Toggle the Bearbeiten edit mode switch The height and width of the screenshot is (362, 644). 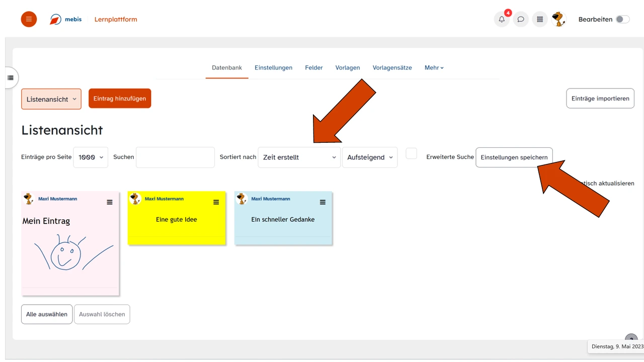[x=622, y=19]
